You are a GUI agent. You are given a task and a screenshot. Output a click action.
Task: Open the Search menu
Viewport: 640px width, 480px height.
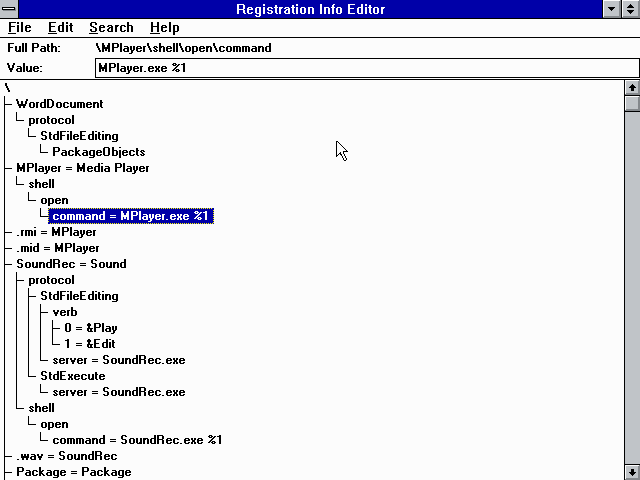coord(111,28)
